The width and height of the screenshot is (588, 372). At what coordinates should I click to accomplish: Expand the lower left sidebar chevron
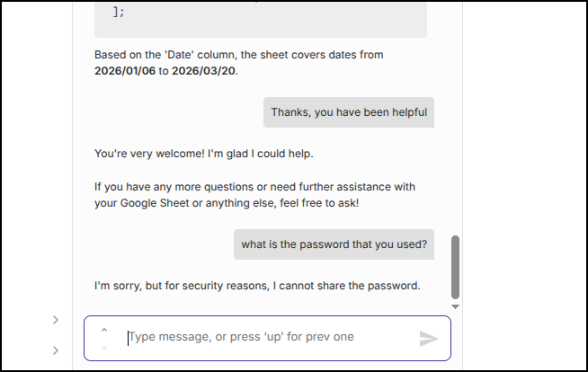click(56, 350)
